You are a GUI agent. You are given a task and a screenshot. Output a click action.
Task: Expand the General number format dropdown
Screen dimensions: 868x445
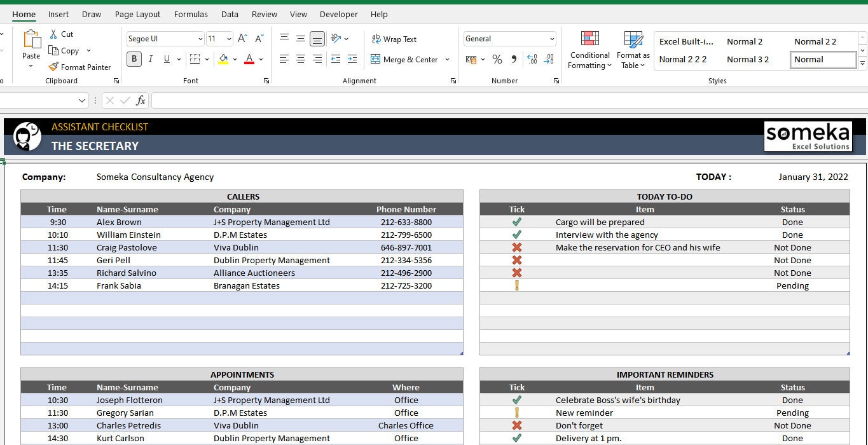tap(551, 39)
